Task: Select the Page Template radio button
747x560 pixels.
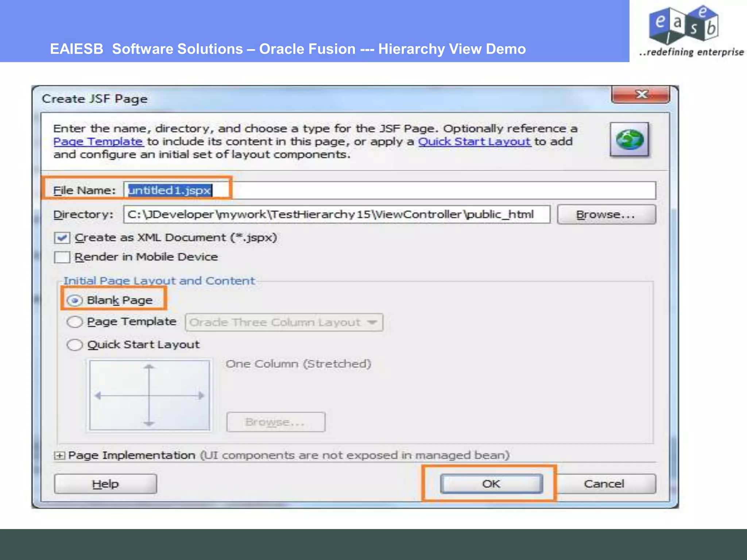Action: click(75, 322)
